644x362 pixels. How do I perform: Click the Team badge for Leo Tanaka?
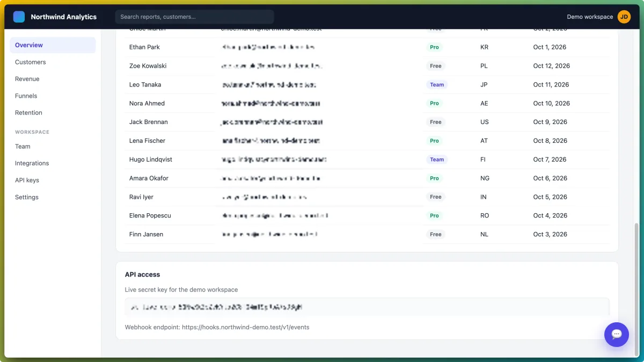tap(437, 85)
